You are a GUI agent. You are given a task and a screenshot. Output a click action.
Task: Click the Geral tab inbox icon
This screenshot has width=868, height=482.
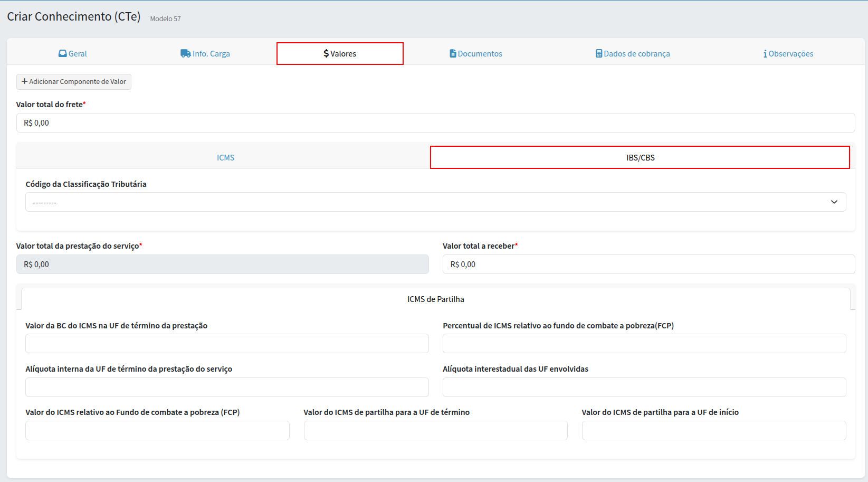(62, 54)
